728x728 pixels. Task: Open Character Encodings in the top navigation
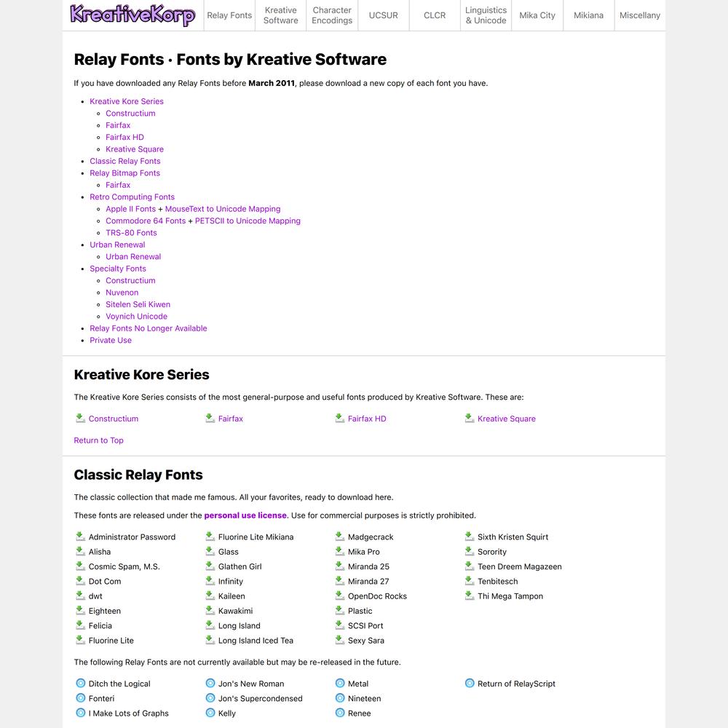tap(332, 15)
